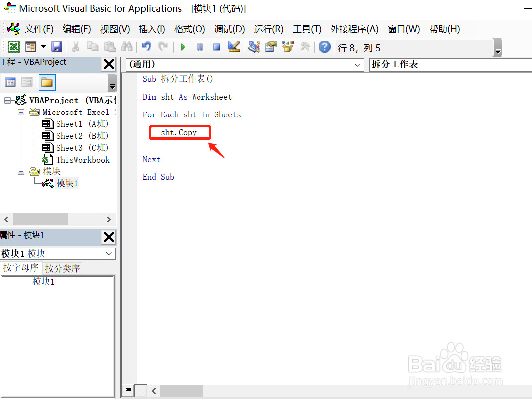532x399 pixels.
Task: Close the 工程 VBAProject panel
Action: click(x=109, y=64)
